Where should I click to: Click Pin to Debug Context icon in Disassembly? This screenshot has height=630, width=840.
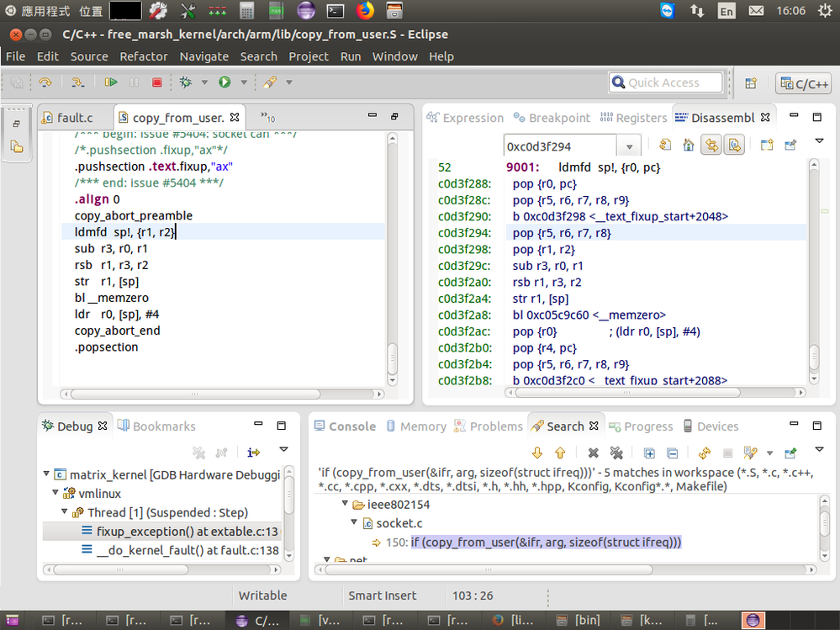pyautogui.click(x=790, y=145)
